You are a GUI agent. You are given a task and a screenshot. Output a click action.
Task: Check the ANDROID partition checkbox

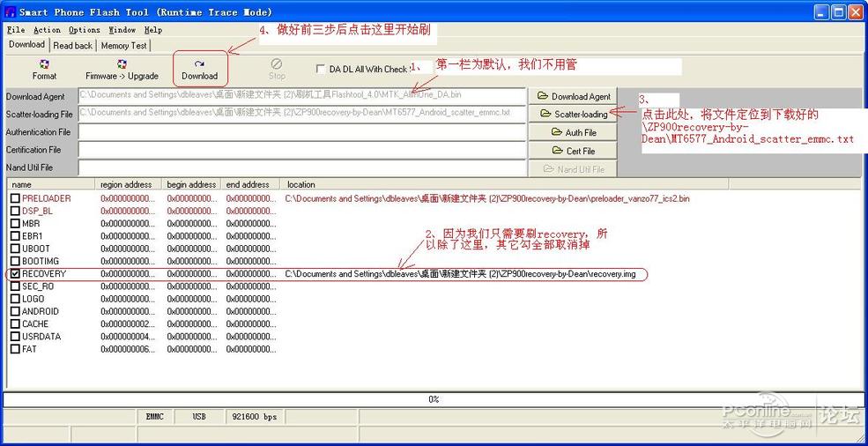[16, 311]
